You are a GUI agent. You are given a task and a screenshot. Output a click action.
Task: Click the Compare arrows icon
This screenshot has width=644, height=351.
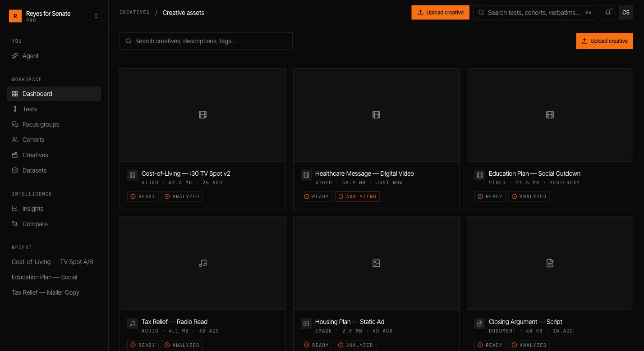(15, 224)
